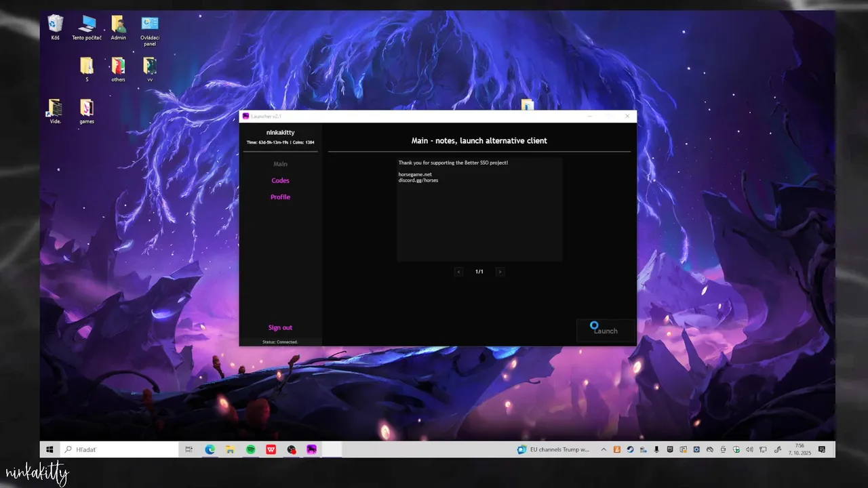Click the microphone tray icon
The width and height of the screenshot is (868, 488).
point(656,449)
